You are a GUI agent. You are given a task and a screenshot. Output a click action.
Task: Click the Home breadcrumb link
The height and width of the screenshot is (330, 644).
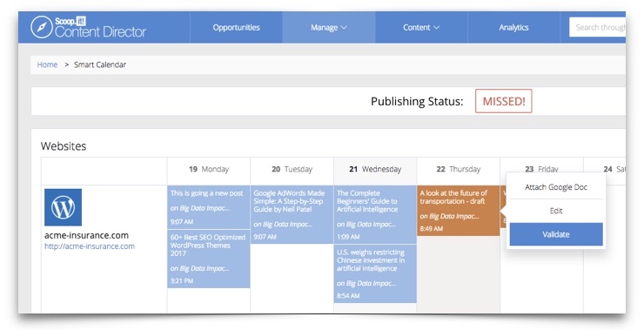[x=47, y=64]
